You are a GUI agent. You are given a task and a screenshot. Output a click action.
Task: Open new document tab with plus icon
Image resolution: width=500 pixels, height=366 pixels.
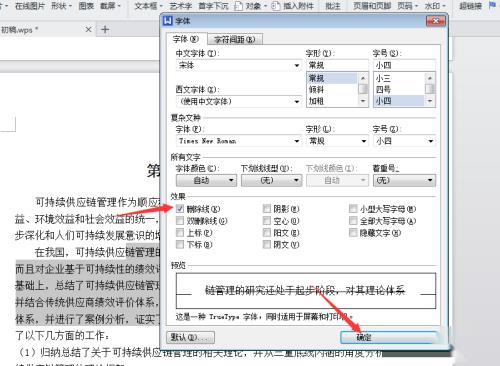(105, 30)
